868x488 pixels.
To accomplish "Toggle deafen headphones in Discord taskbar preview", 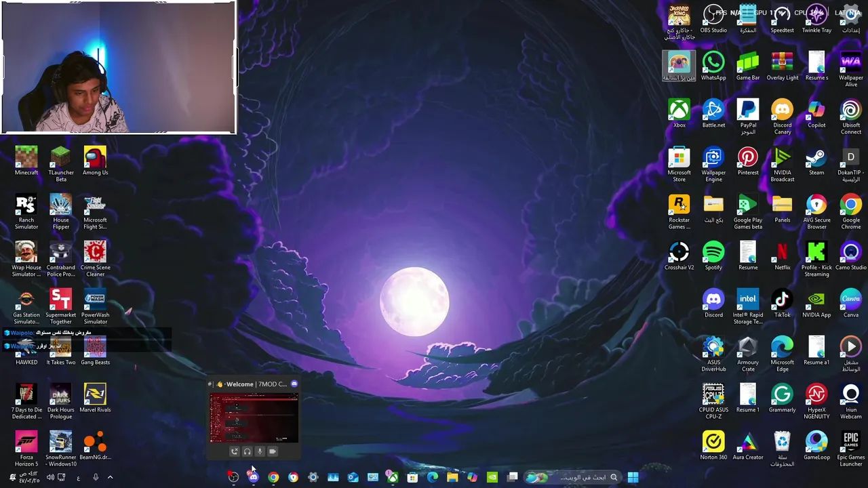I will [247, 451].
